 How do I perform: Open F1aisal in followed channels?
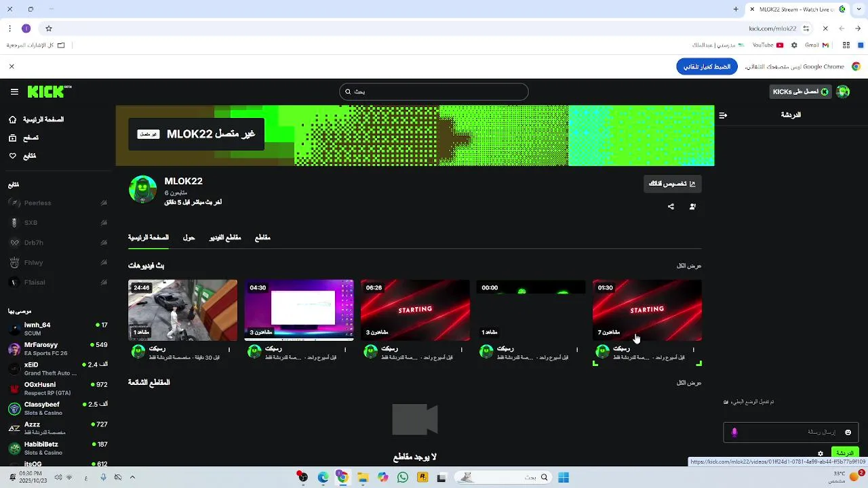click(x=58, y=283)
